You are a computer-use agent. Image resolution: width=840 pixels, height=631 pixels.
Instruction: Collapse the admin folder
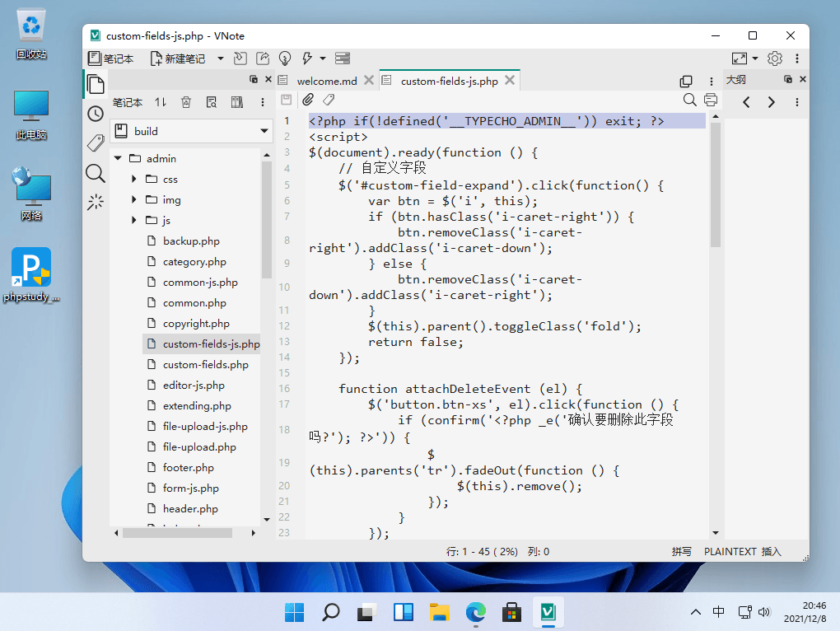pyautogui.click(x=119, y=158)
